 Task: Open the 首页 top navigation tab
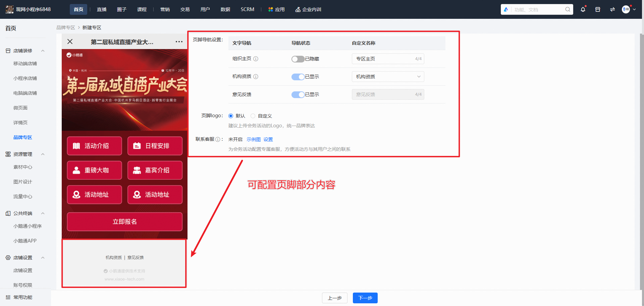click(x=78, y=9)
